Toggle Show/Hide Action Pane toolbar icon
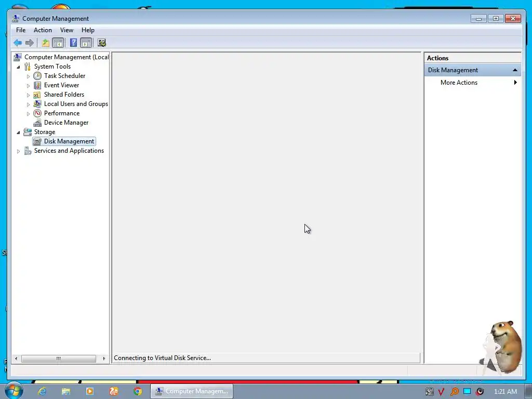The width and height of the screenshot is (532, 399). [x=86, y=43]
